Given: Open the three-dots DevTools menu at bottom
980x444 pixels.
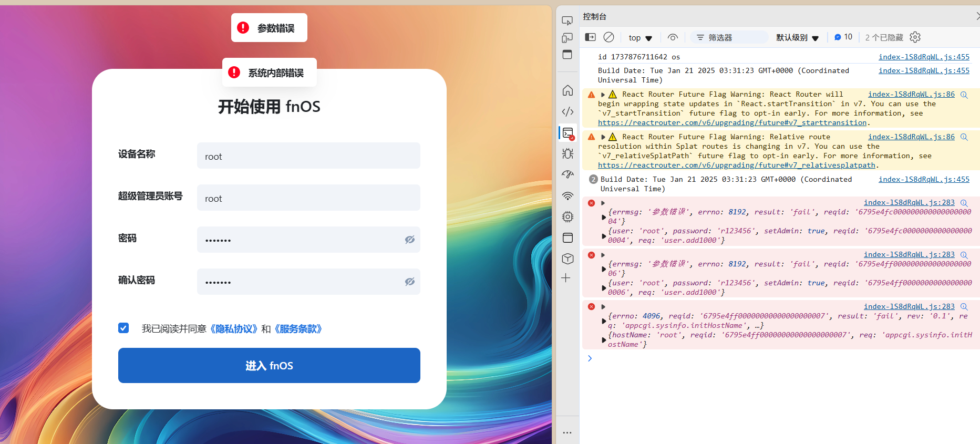Looking at the screenshot, I should (x=567, y=432).
